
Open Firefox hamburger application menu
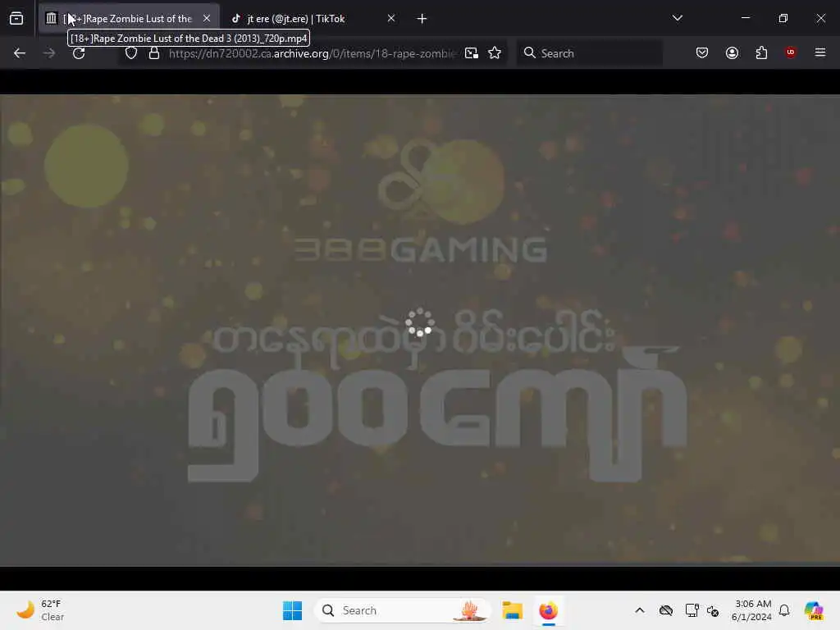coord(819,52)
